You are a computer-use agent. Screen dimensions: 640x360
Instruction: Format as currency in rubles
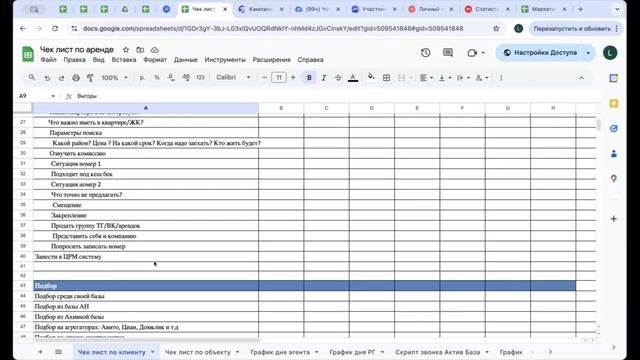pyautogui.click(x=142, y=78)
